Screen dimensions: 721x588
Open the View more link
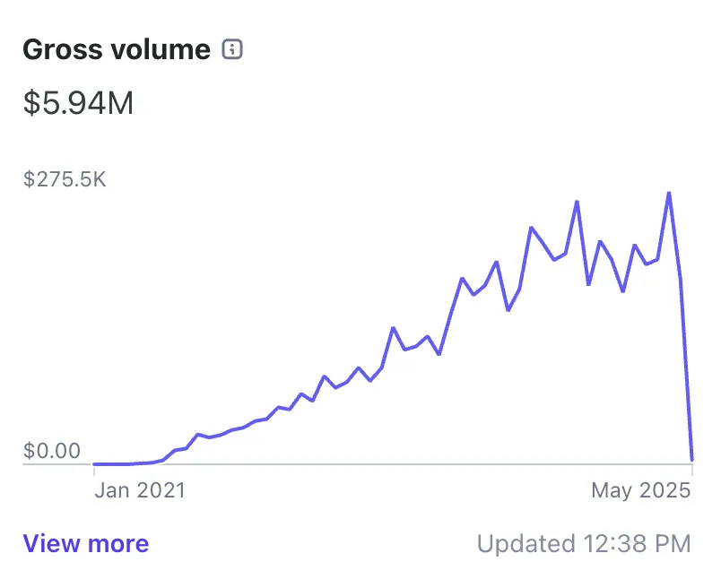click(86, 543)
